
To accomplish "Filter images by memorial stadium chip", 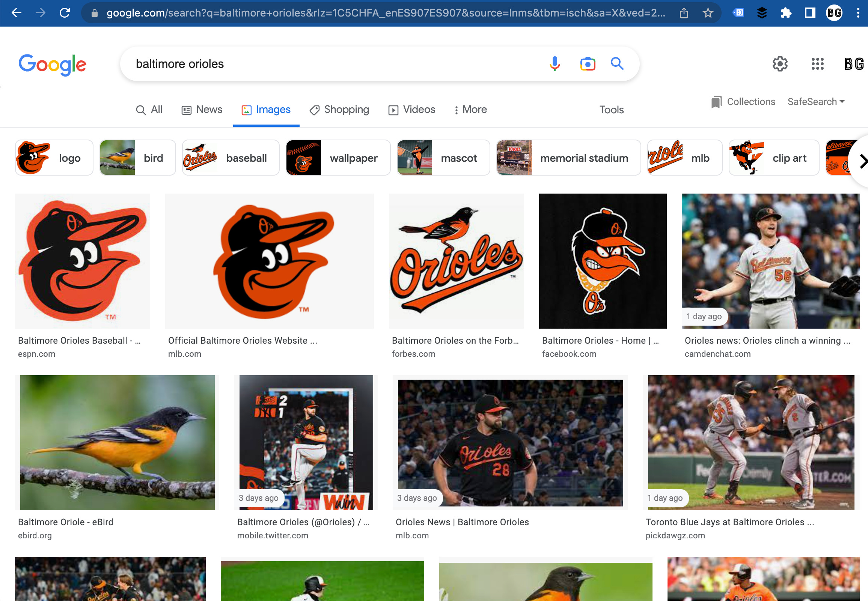I will tap(568, 158).
